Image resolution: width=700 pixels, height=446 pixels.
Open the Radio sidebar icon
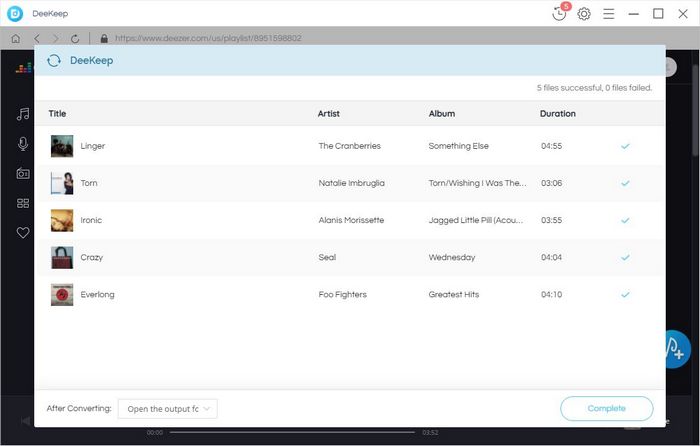(23, 173)
